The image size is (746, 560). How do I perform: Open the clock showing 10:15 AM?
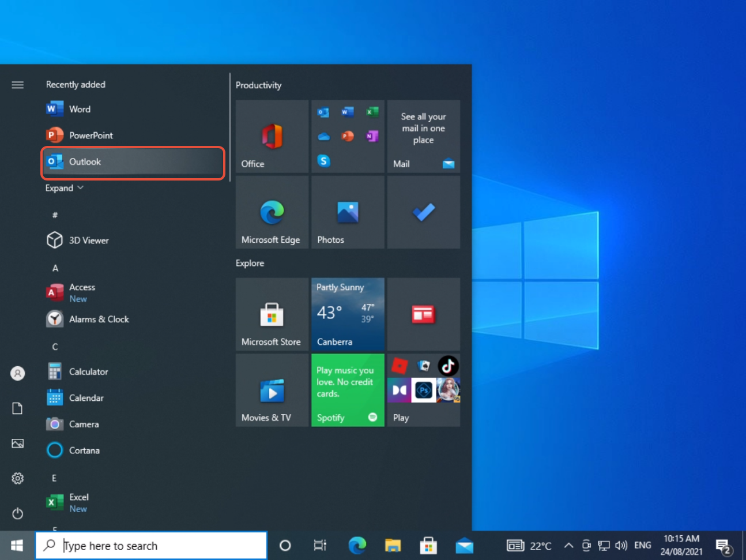click(x=681, y=546)
